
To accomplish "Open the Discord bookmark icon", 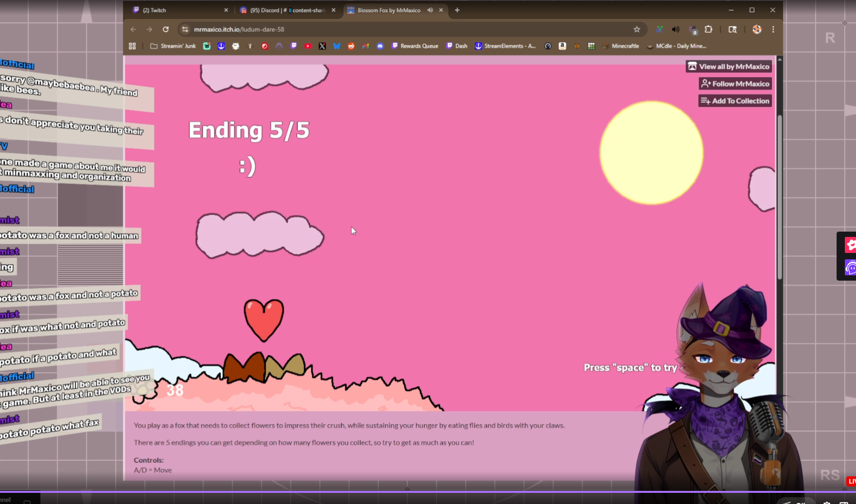I will tap(380, 46).
